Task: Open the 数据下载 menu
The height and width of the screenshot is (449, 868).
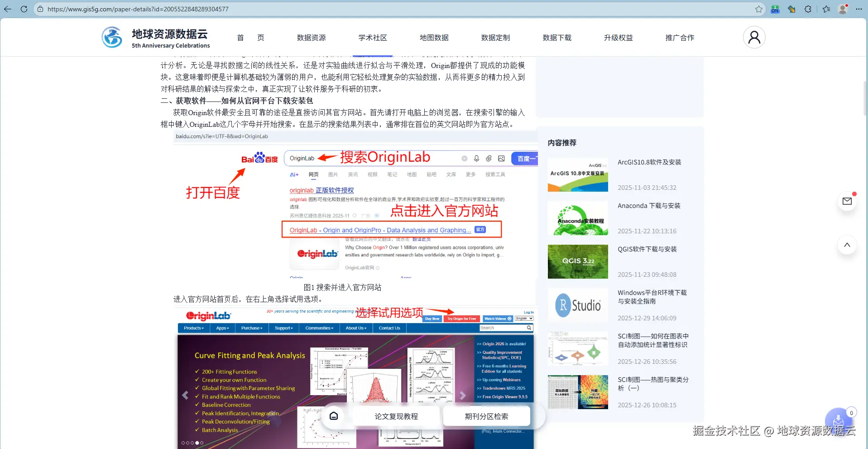Action: tap(557, 38)
